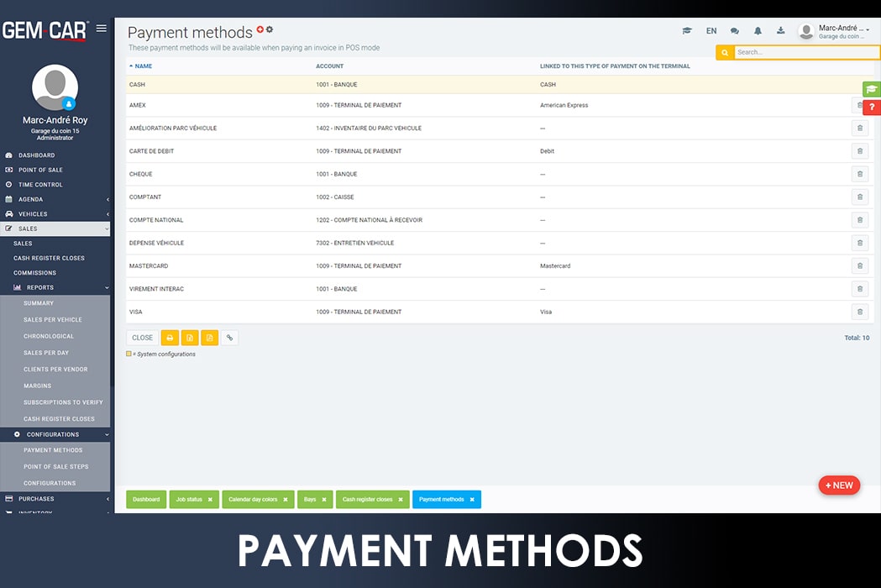Click the hamburger menu icon
The image size is (881, 588).
point(102,29)
